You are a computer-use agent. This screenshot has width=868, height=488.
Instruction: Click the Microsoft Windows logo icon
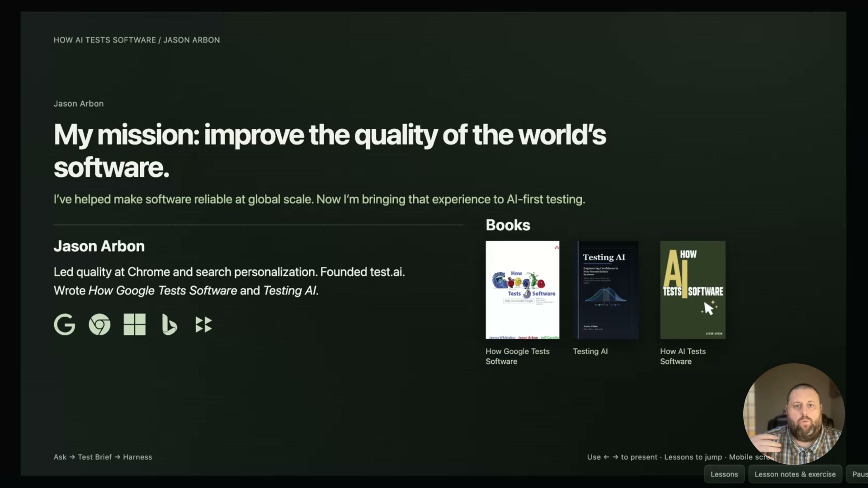[x=135, y=324]
